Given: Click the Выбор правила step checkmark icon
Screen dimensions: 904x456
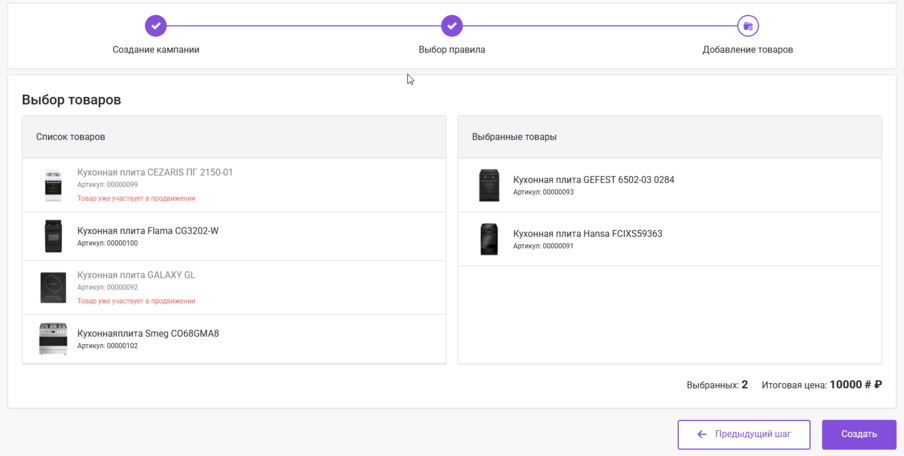Looking at the screenshot, I should pyautogui.click(x=452, y=26).
